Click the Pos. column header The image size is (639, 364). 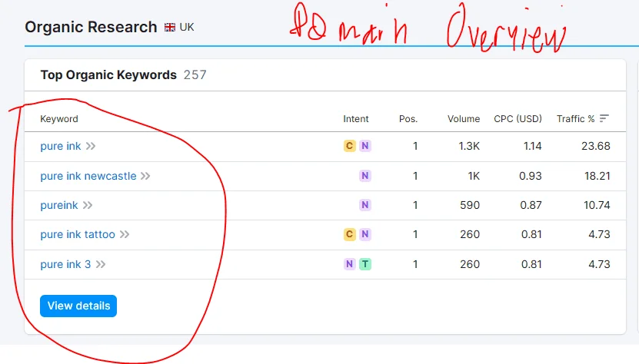[x=408, y=119]
